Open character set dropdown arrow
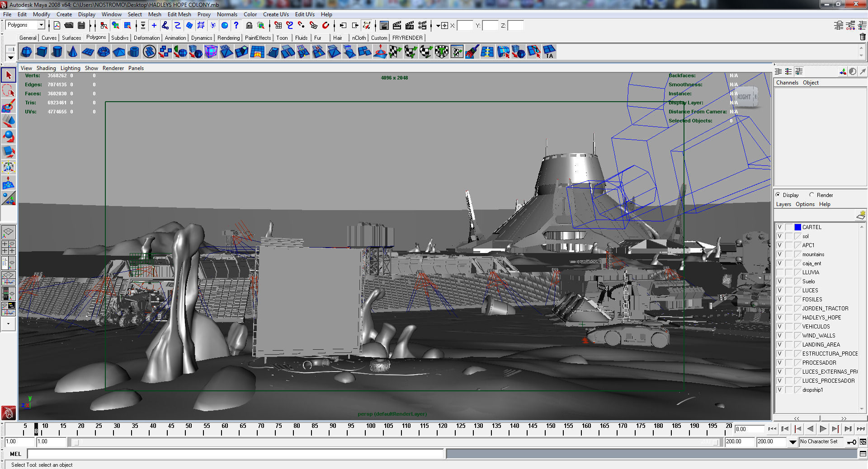 click(x=793, y=442)
